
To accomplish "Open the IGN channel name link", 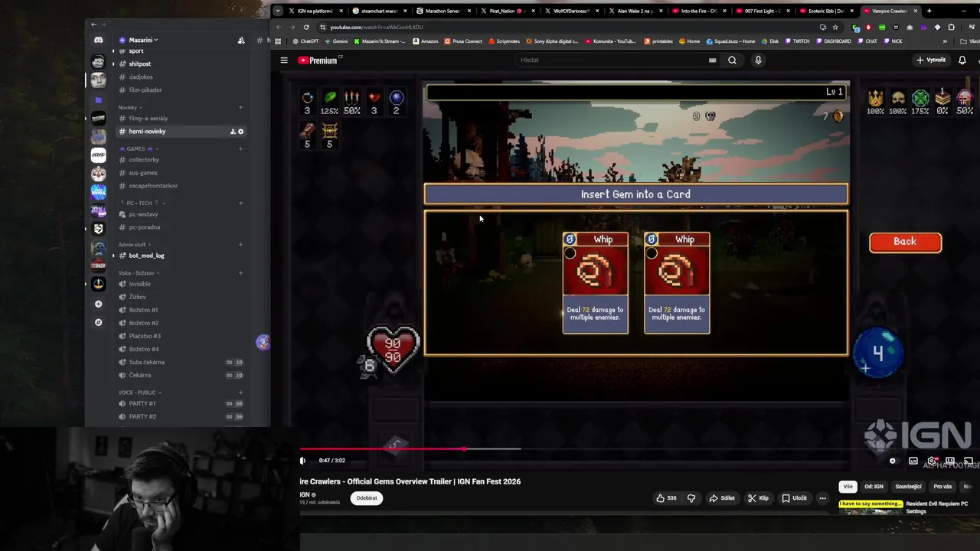I will (x=304, y=494).
